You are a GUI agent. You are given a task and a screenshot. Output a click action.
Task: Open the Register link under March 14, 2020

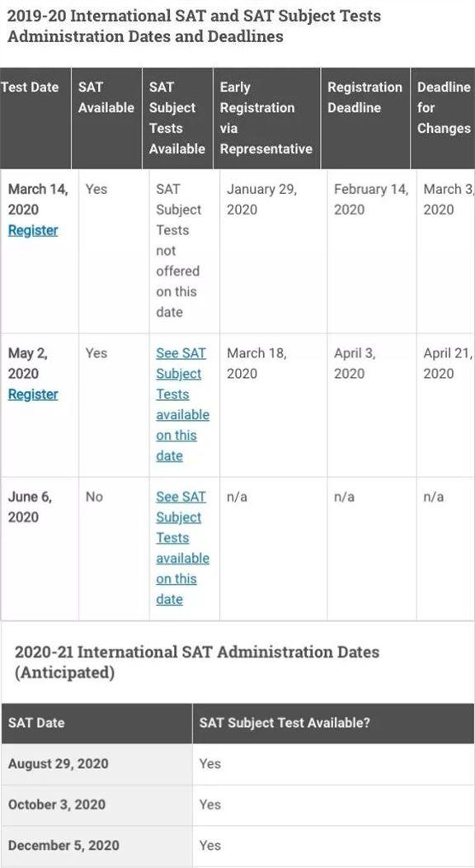coord(33,230)
